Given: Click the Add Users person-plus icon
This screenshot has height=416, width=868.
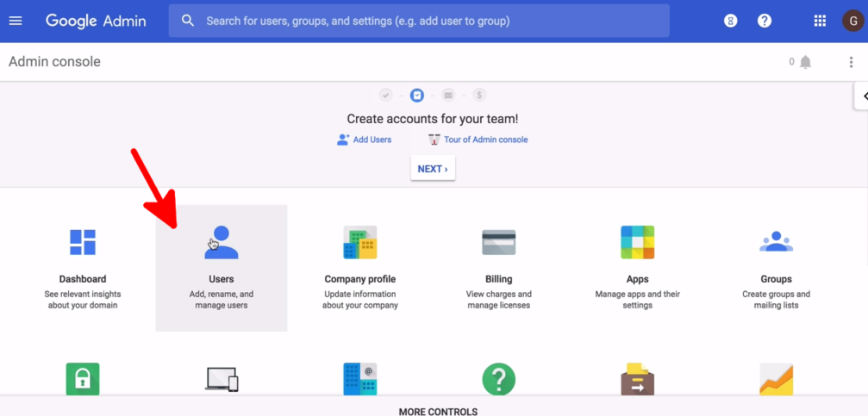Looking at the screenshot, I should coord(343,140).
